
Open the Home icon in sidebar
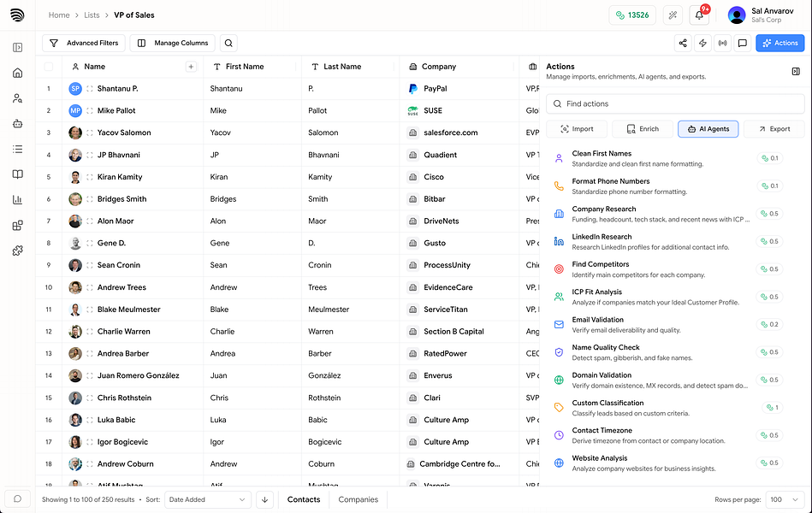pyautogui.click(x=18, y=73)
